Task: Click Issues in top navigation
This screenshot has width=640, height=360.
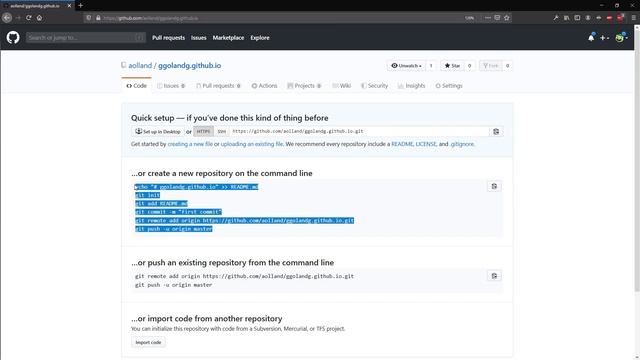Action: 199,38
